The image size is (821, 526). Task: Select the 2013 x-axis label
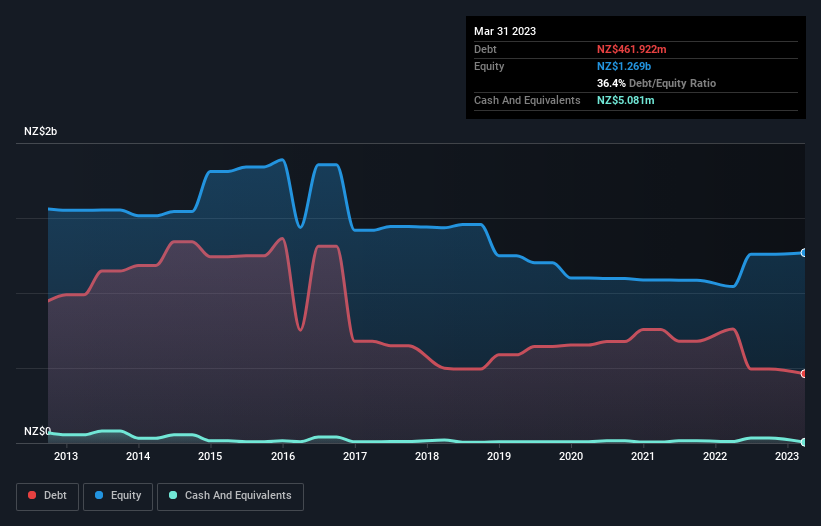tap(66, 456)
